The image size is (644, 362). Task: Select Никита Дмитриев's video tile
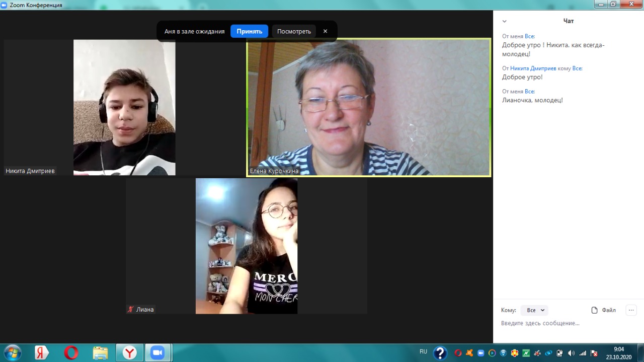(x=124, y=107)
